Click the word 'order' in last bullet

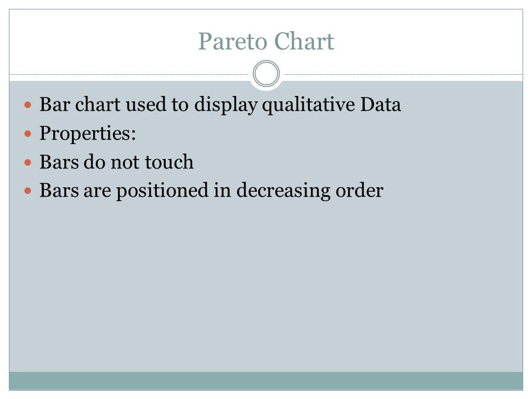[359, 190]
